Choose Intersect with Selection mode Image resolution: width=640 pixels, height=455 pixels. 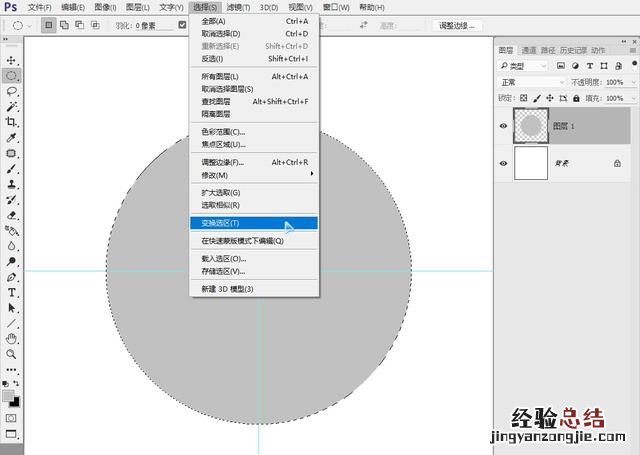[95, 25]
